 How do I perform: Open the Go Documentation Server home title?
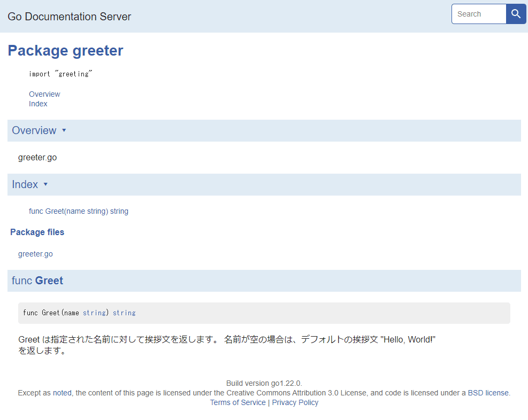tap(69, 17)
